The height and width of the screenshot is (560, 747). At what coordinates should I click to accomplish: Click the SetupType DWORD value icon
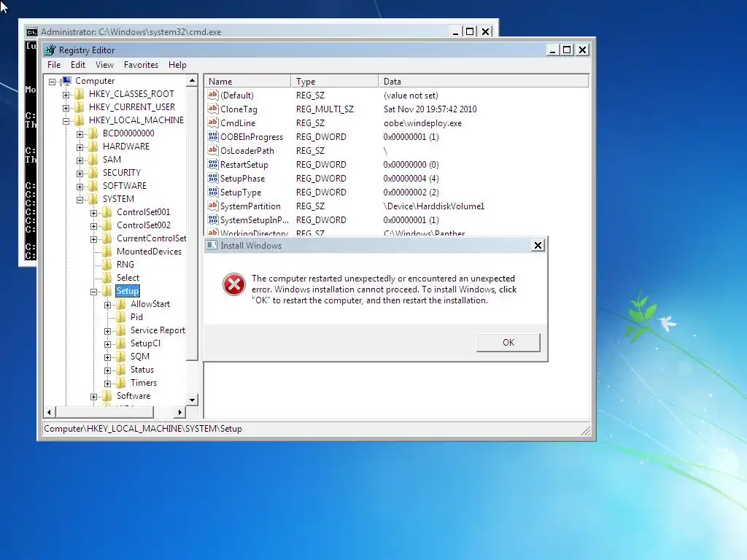(x=213, y=192)
